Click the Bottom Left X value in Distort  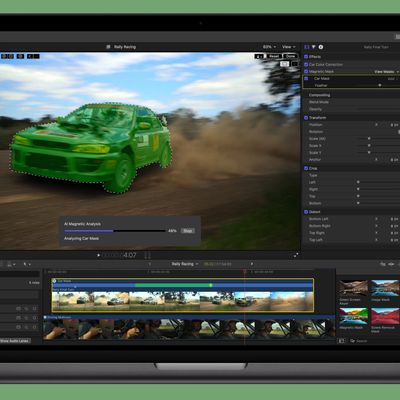point(394,219)
